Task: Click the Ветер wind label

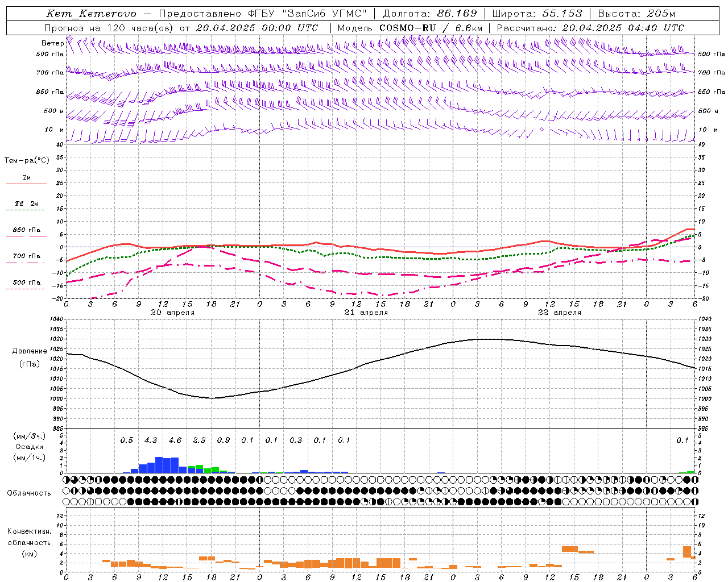Action: pyautogui.click(x=53, y=43)
